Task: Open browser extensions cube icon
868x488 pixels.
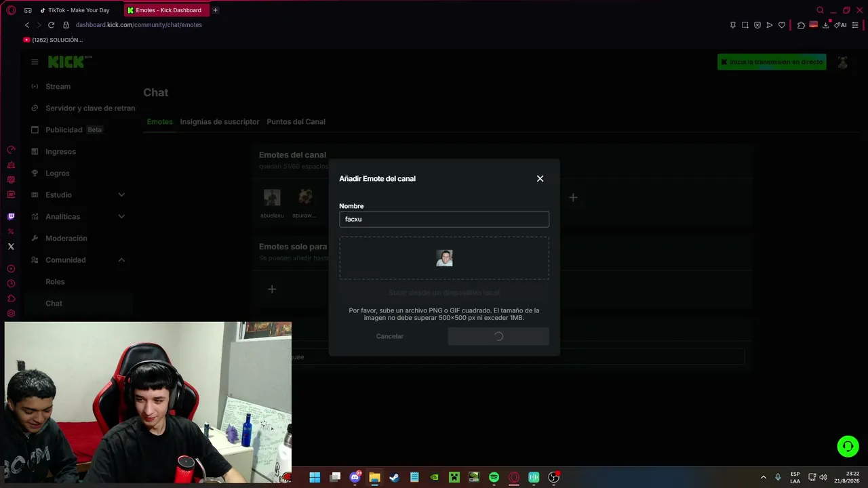Action: point(801,25)
